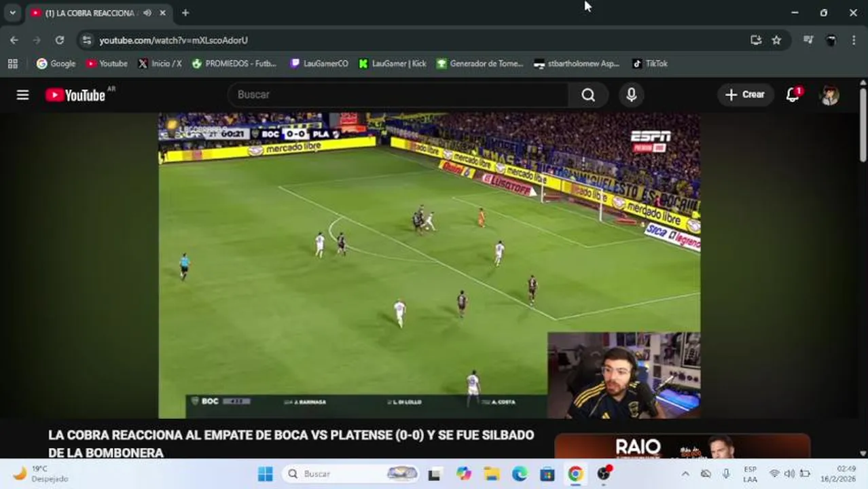Mute the tab via its speaker icon
868x489 pixels.
pyautogui.click(x=147, y=13)
